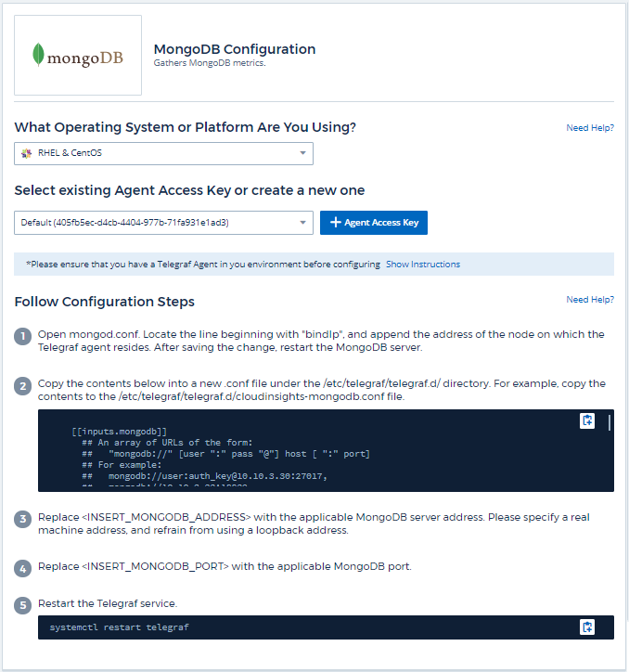
Task: Open the Show Instructions link
Action: [423, 265]
